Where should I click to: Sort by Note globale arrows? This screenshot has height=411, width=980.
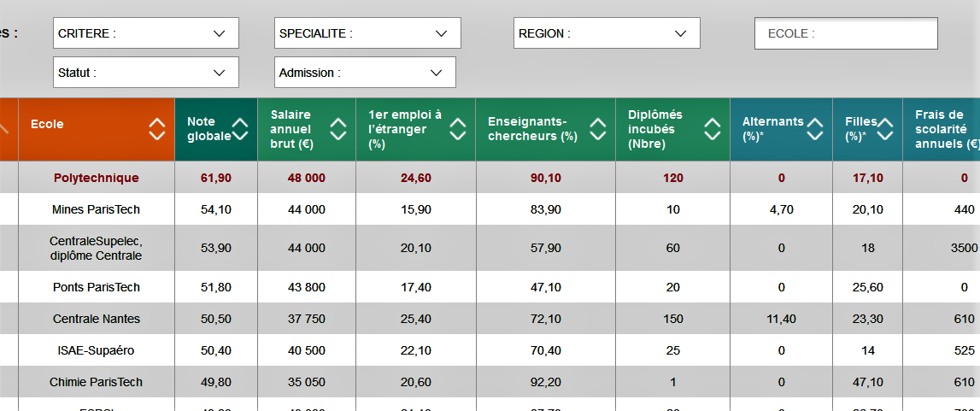click(x=241, y=129)
